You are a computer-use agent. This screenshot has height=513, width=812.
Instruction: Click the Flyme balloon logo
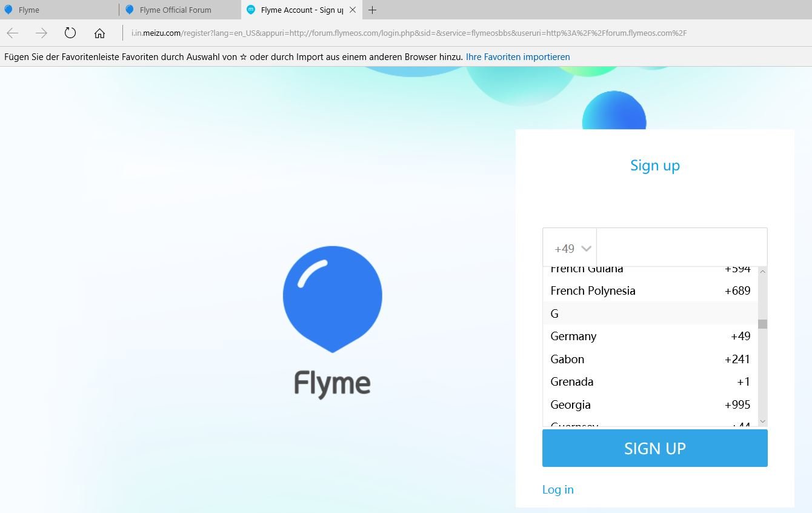(x=332, y=299)
